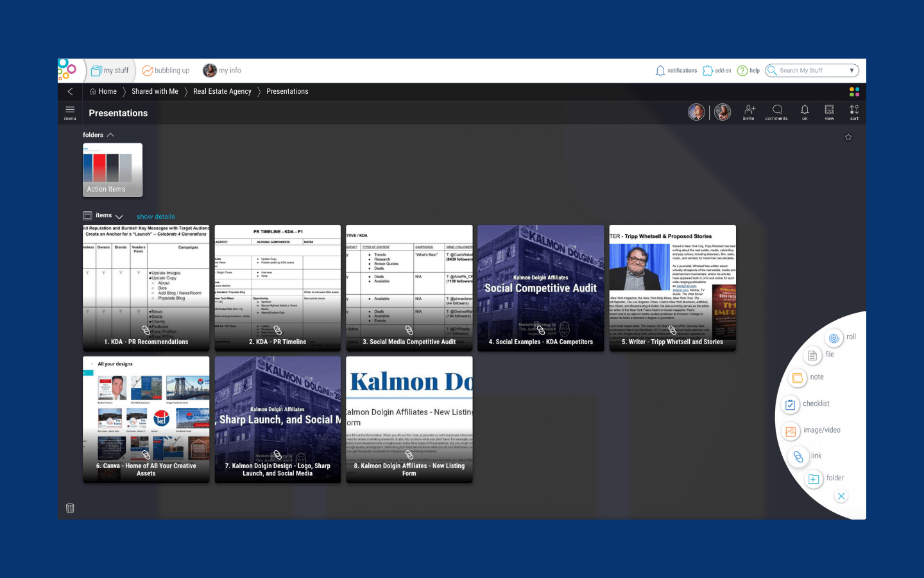Viewport: 924px width, 578px height.
Task: Add a new roll
Action: [x=834, y=338]
